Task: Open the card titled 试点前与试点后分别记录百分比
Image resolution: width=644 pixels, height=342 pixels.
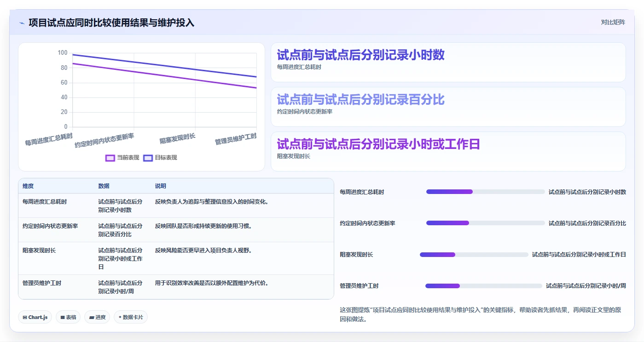Action: [448, 107]
